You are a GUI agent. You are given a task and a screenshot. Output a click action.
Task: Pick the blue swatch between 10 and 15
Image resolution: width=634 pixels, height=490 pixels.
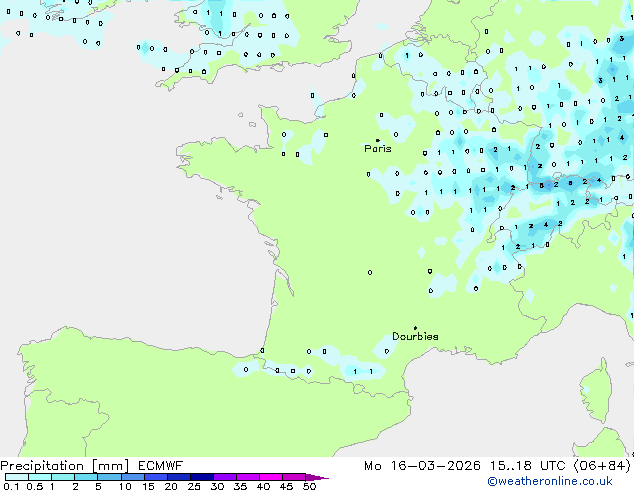click(133, 477)
